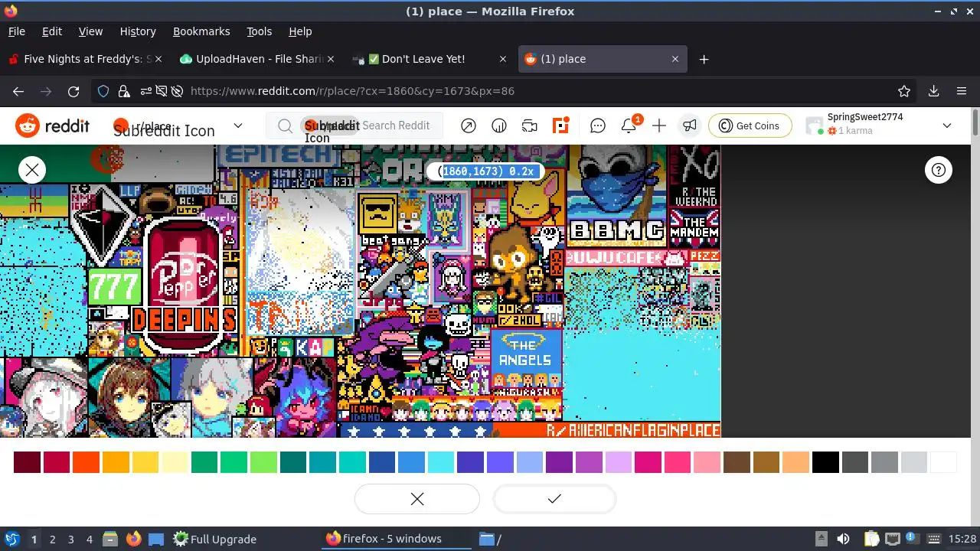Open the orange r/place header icon
980x551 pixels.
pyautogui.click(x=561, y=126)
